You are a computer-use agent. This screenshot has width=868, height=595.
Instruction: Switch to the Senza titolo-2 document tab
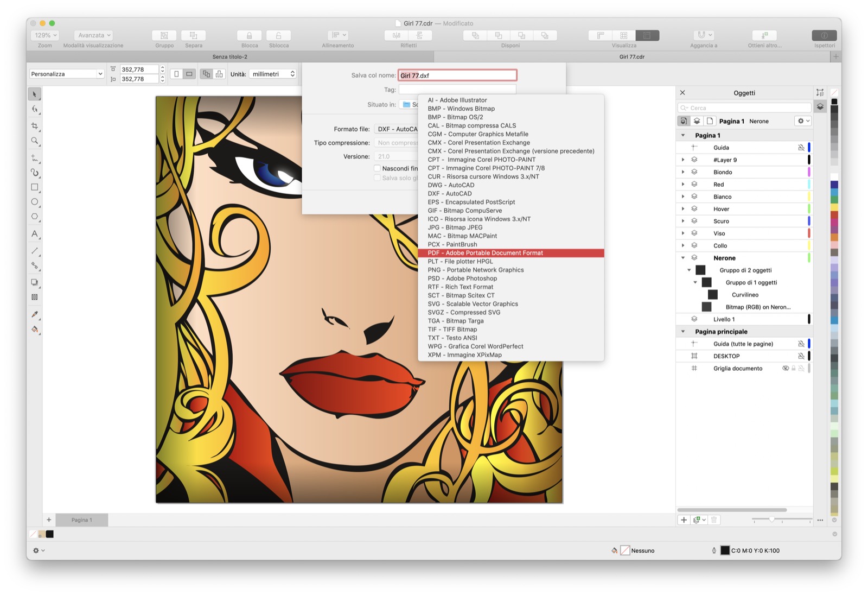pyautogui.click(x=230, y=56)
